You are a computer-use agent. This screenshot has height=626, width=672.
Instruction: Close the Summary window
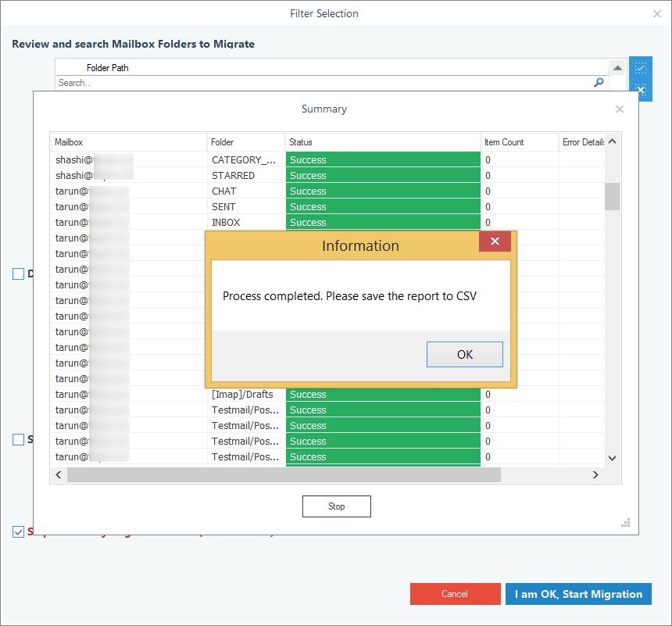(x=620, y=109)
